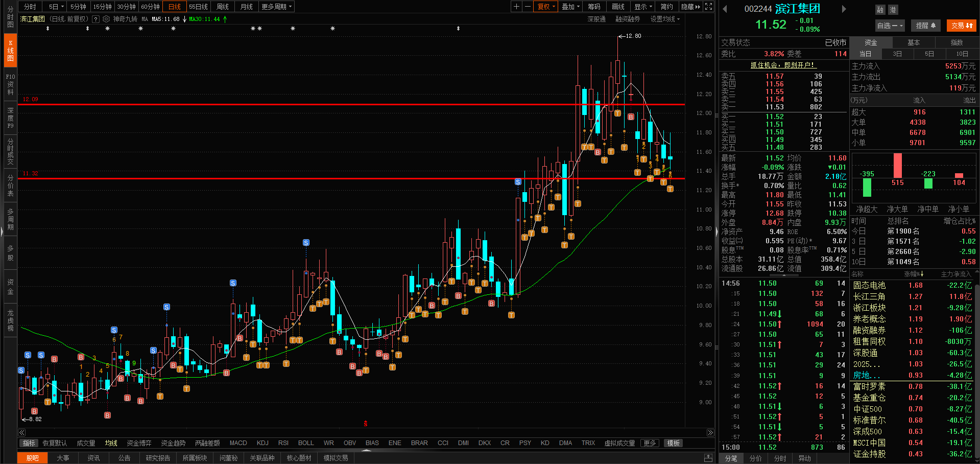
Task: Click the 抓住机会，即刻开户 link
Action: click(x=783, y=65)
